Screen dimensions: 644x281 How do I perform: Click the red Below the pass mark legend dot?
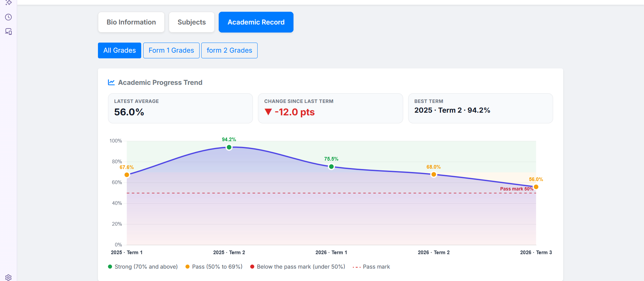point(252,267)
